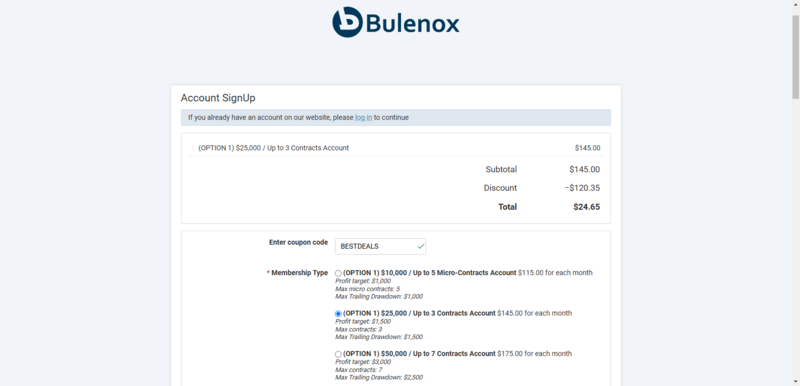Select the $10,000 Micro-Contracts Account option
This screenshot has height=386, width=800.
coord(338,273)
